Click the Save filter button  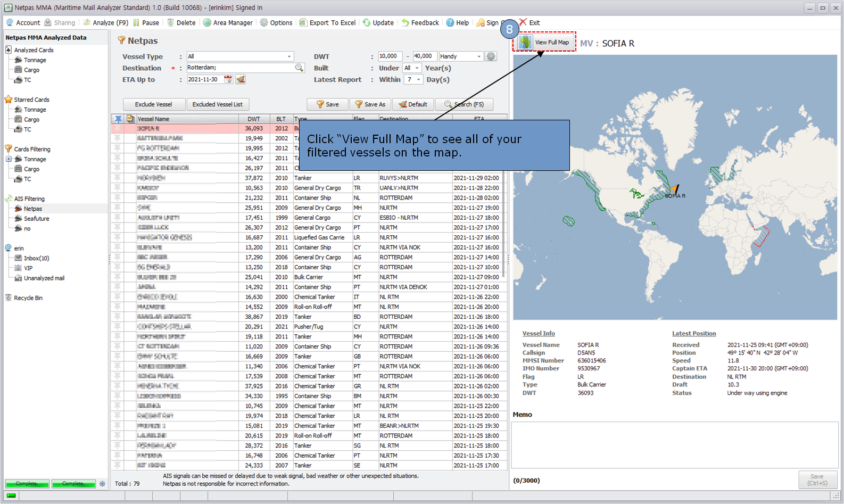tap(327, 104)
